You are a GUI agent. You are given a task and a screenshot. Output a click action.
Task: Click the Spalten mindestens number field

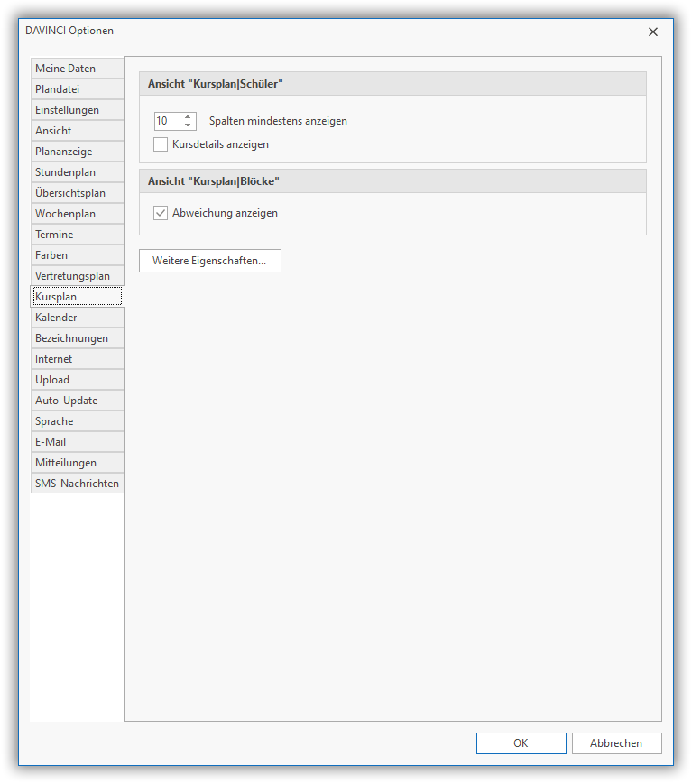tap(167, 121)
